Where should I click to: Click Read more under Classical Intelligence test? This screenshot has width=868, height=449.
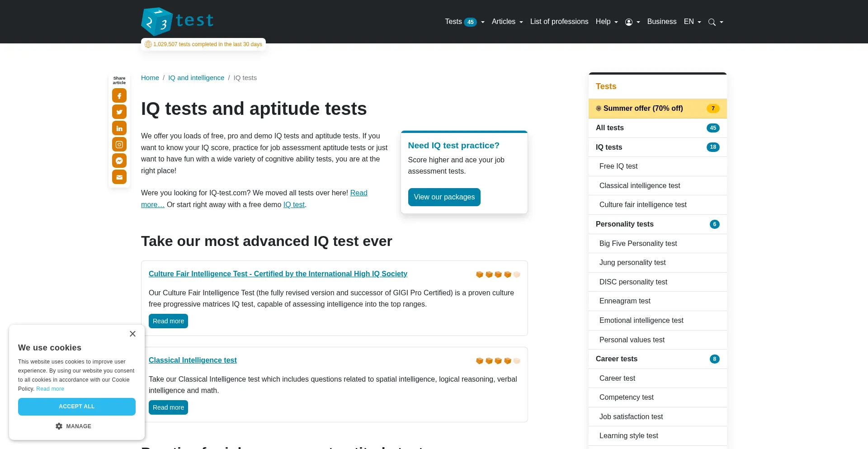168,407
